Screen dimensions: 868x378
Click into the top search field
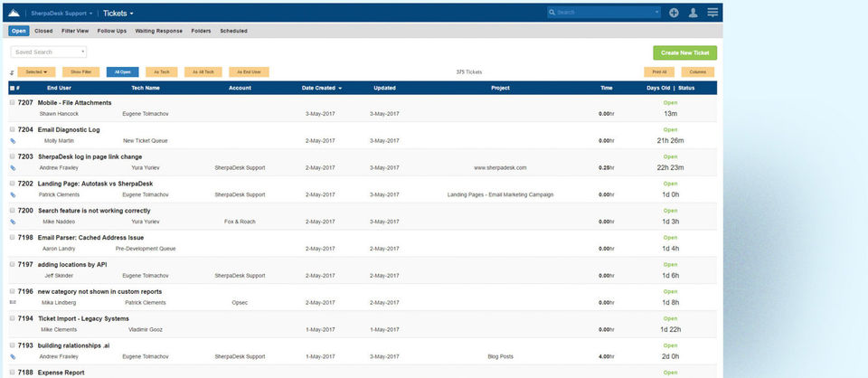604,12
